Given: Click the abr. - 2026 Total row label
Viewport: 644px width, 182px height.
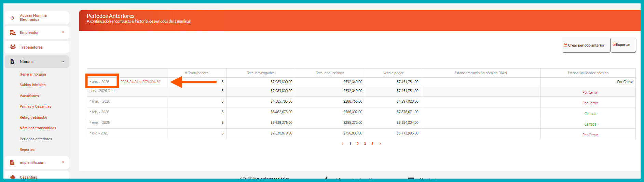Looking at the screenshot, I should coord(102,91).
